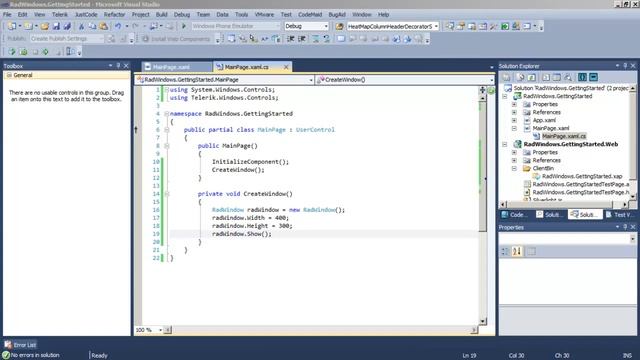
Task: Click the editor split-view handle icon
Action: click(482, 90)
